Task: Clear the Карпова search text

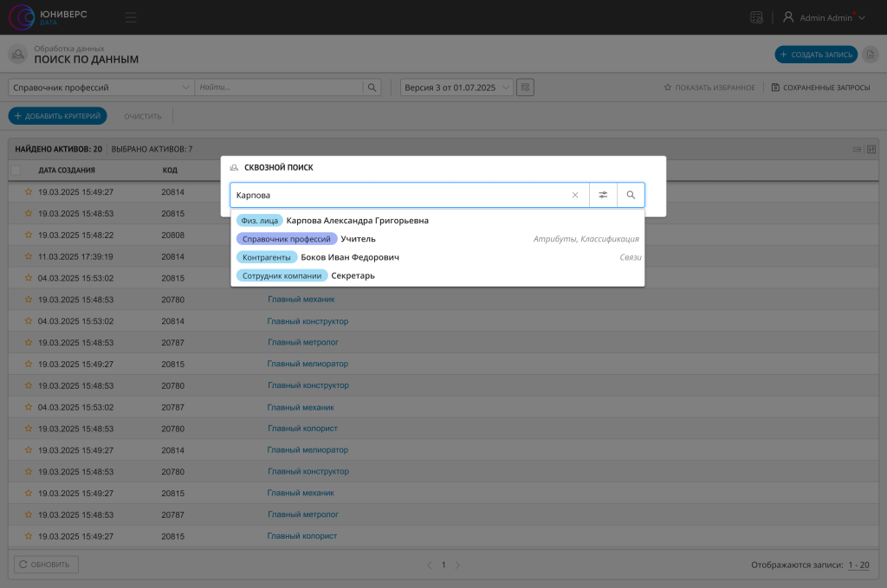Action: pos(575,196)
